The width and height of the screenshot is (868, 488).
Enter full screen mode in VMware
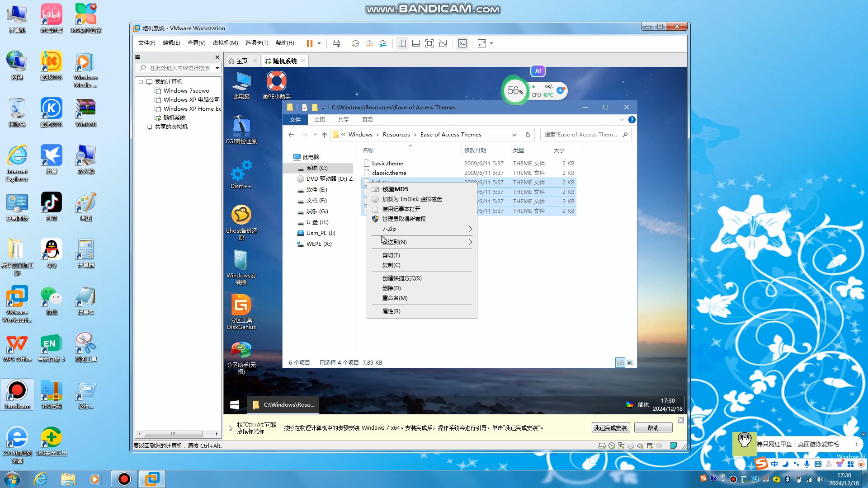click(x=429, y=43)
